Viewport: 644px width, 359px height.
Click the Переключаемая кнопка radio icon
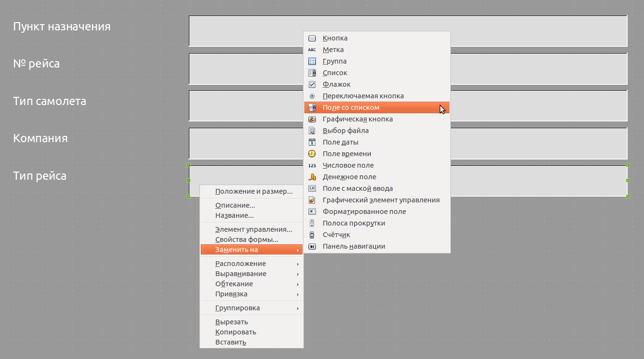point(312,96)
